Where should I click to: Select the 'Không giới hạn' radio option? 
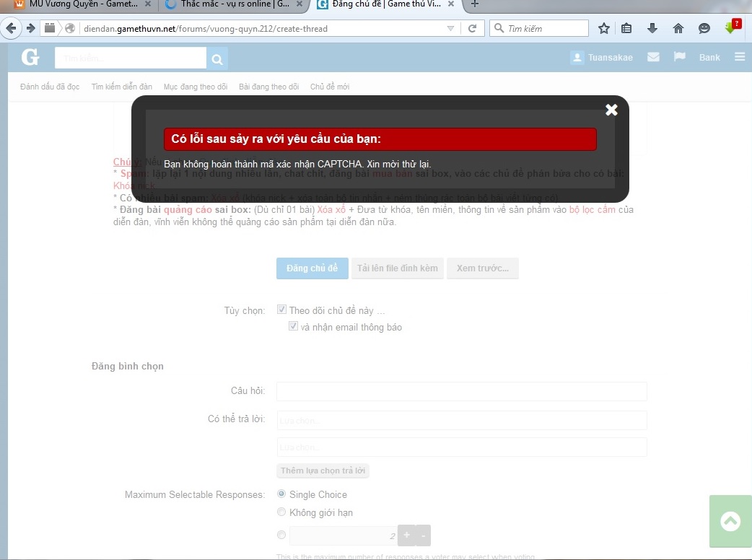pyautogui.click(x=281, y=512)
